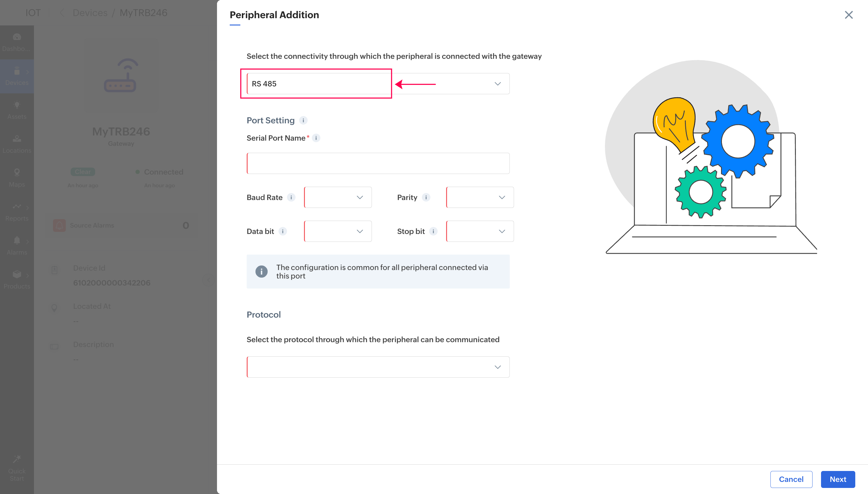
Task: Expand the Protocol selection dropdown
Action: tap(378, 367)
